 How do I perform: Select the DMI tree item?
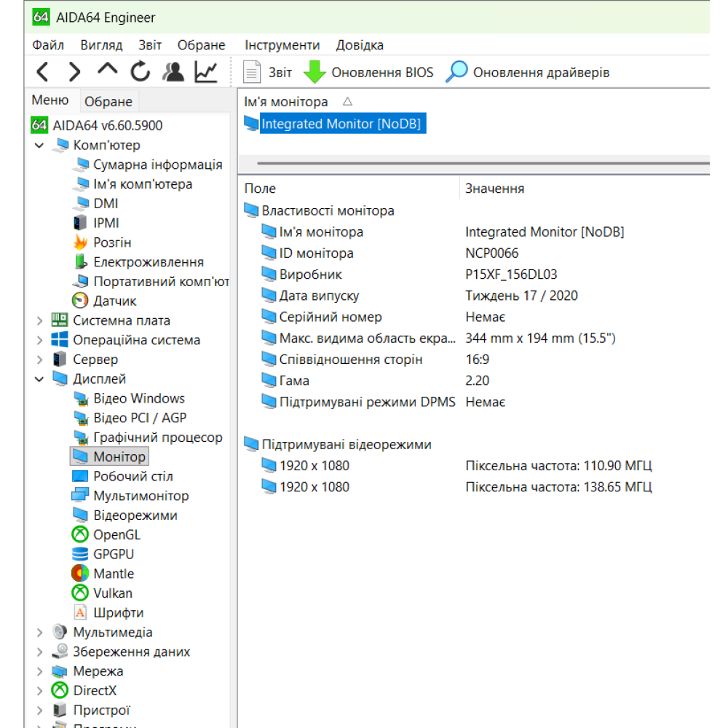[95, 204]
